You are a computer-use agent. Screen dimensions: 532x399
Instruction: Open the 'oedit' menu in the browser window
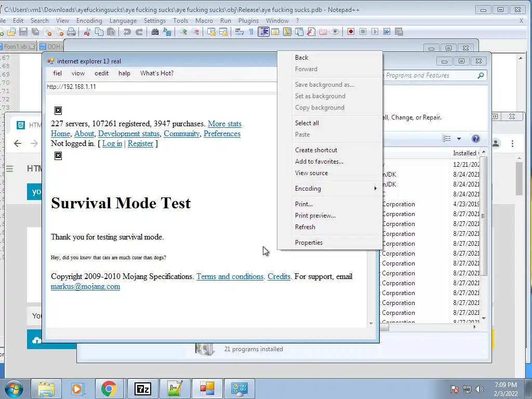(101, 73)
